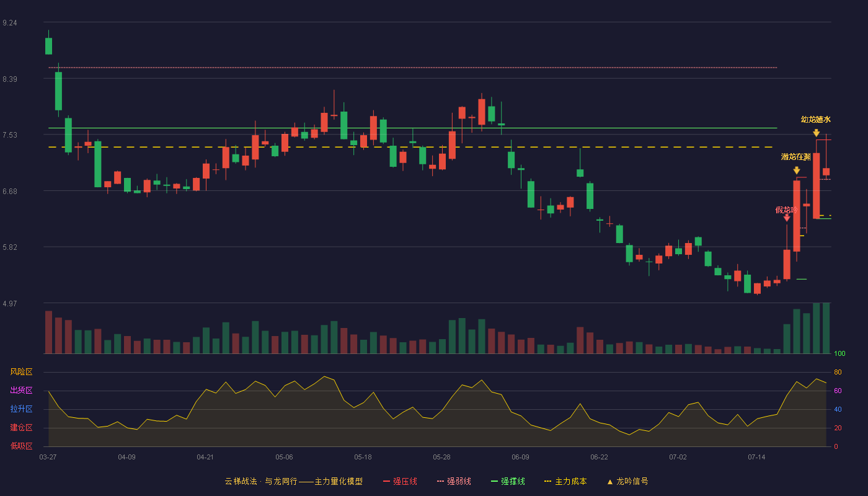
Task: Click the 60 oscillator axis label
Action: tap(838, 391)
